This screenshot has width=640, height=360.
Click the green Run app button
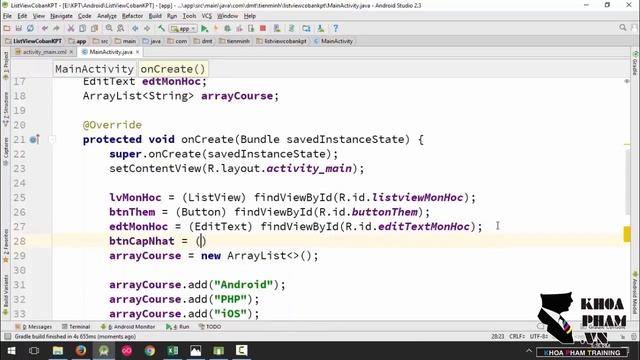(x=204, y=28)
